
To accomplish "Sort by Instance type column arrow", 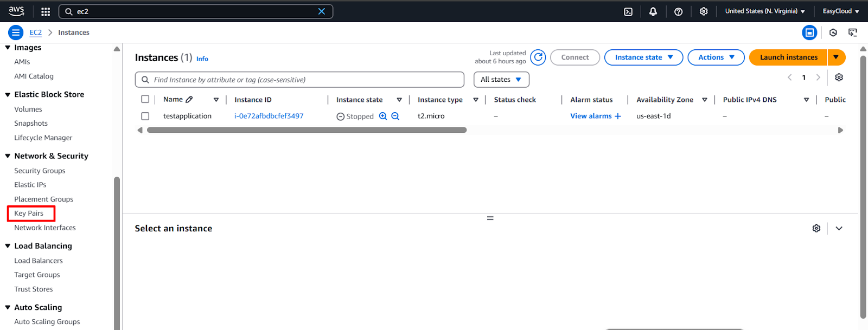I will click(476, 100).
